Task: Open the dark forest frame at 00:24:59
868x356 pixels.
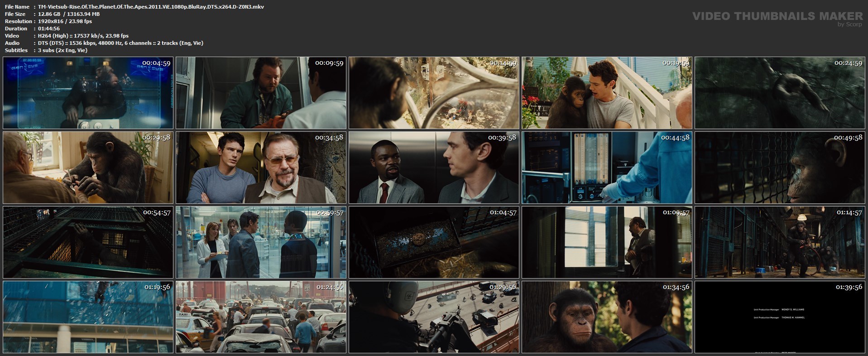Action: point(780,93)
